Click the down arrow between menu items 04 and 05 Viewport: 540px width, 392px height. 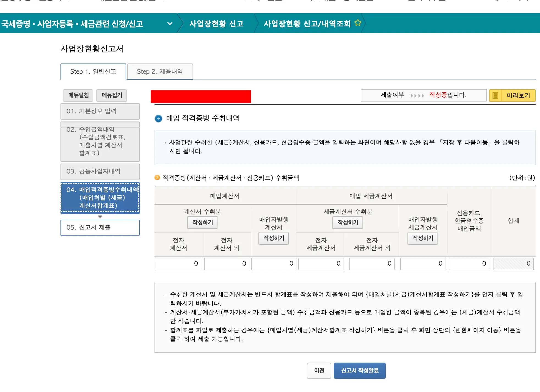click(x=100, y=217)
